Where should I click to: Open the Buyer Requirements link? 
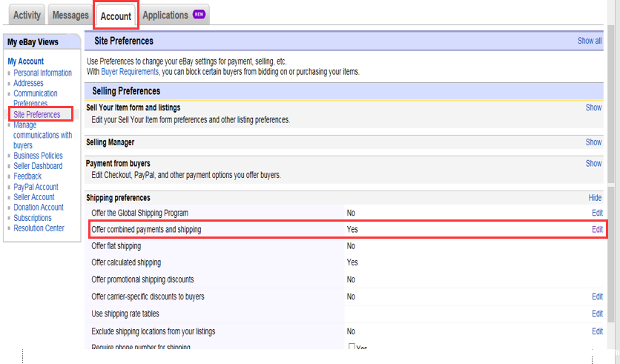click(129, 72)
